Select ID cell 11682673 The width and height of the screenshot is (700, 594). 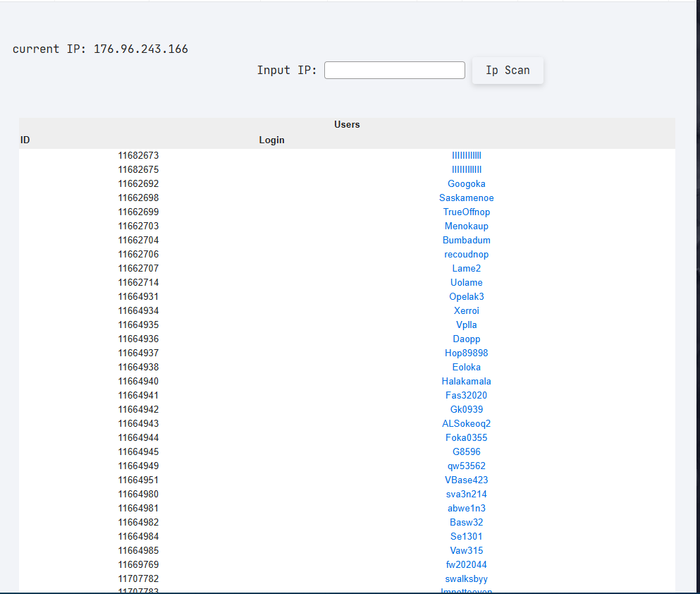point(138,155)
